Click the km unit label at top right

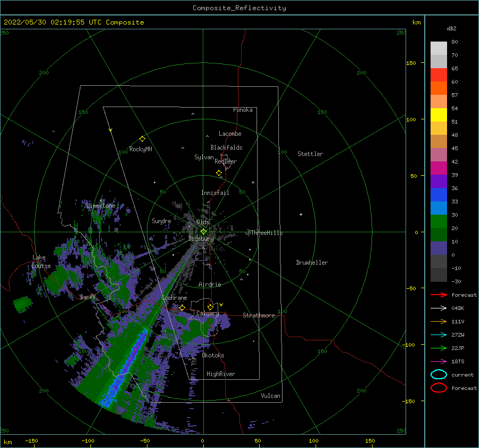point(416,22)
